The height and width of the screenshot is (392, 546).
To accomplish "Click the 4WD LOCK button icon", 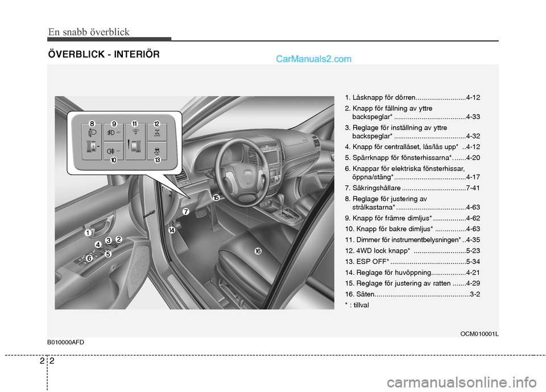I will (157, 133).
